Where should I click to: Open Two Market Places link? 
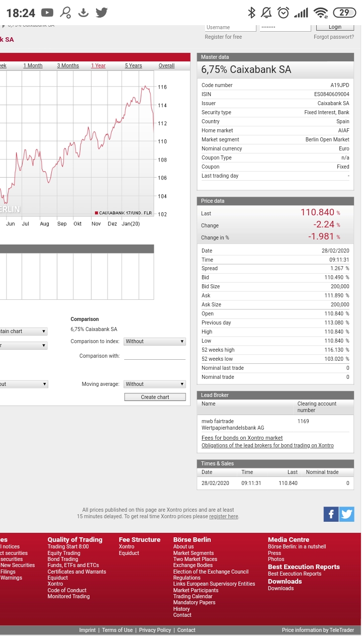coord(195,559)
